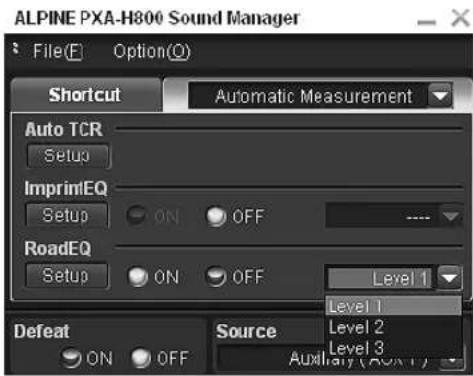Image resolution: width=473 pixels, height=376 pixels.
Task: Open the File(F) menu
Action: [x=58, y=52]
